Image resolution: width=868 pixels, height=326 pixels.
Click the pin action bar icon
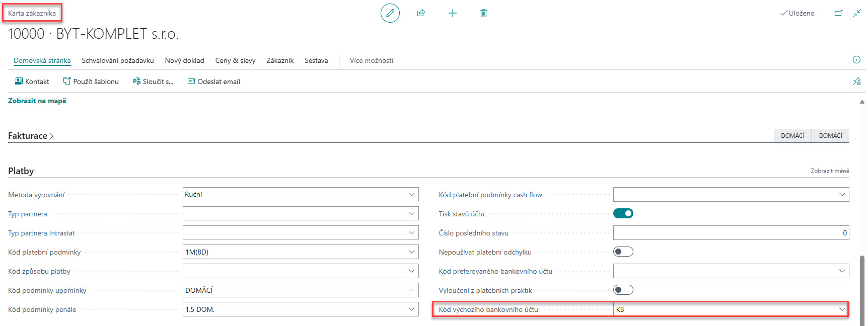(856, 81)
